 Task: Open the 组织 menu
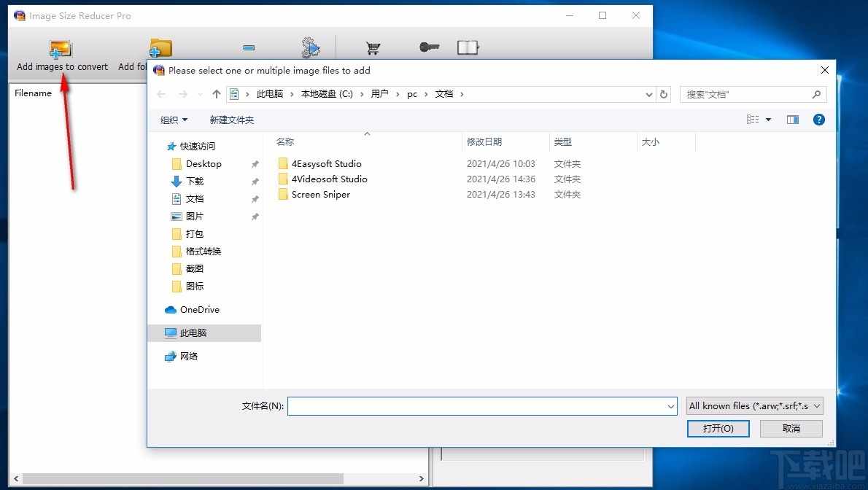pyautogui.click(x=174, y=119)
